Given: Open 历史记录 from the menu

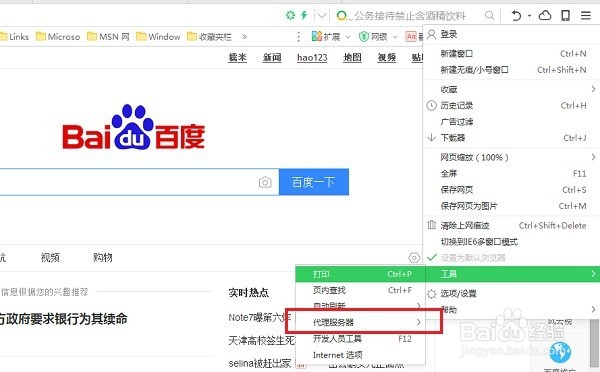Looking at the screenshot, I should tap(511, 106).
